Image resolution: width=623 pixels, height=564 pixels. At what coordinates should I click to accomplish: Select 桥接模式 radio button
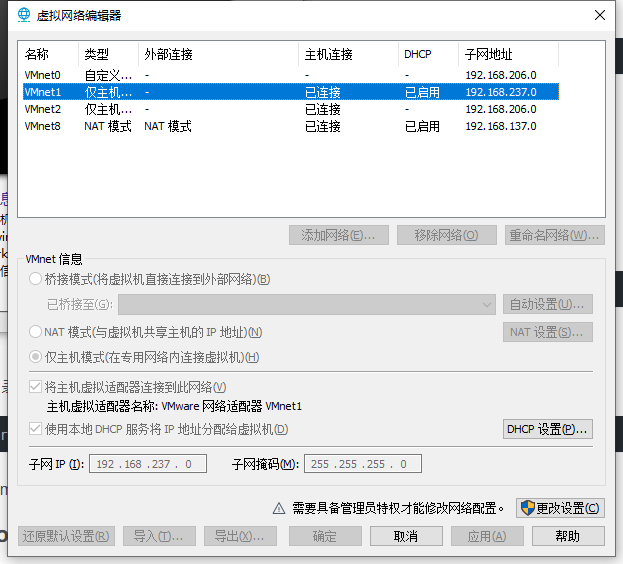coord(35,279)
